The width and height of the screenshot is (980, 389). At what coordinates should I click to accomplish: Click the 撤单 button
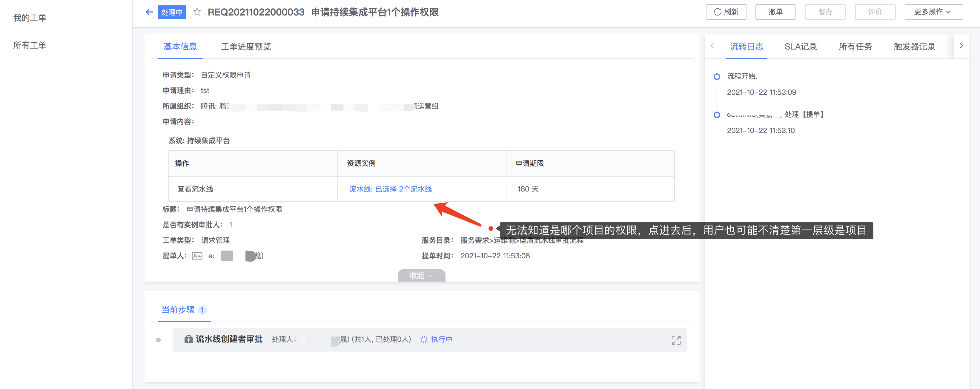coord(775,12)
